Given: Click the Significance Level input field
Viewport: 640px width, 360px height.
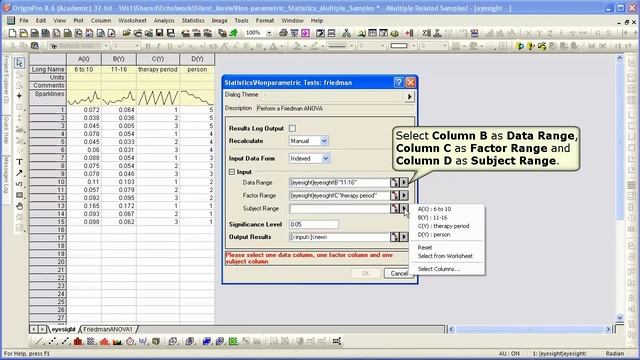Looking at the screenshot, I should [x=313, y=224].
